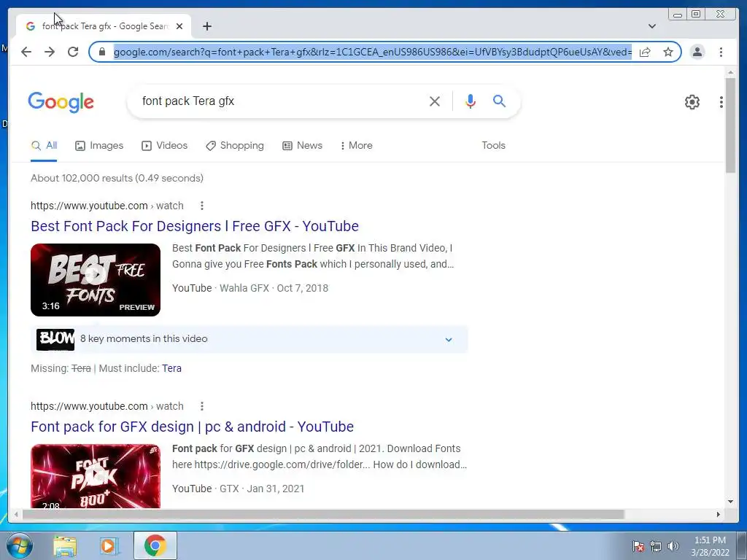The image size is (747, 560).
Task: Share this page from the address bar
Action: click(x=645, y=52)
